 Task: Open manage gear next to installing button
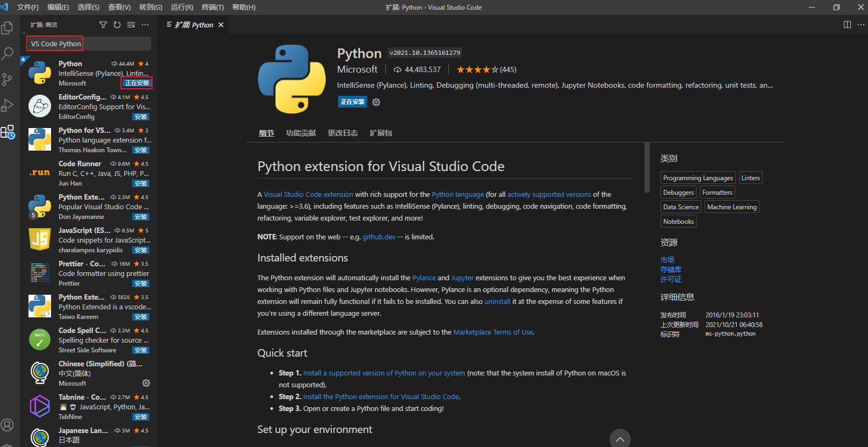[376, 102]
